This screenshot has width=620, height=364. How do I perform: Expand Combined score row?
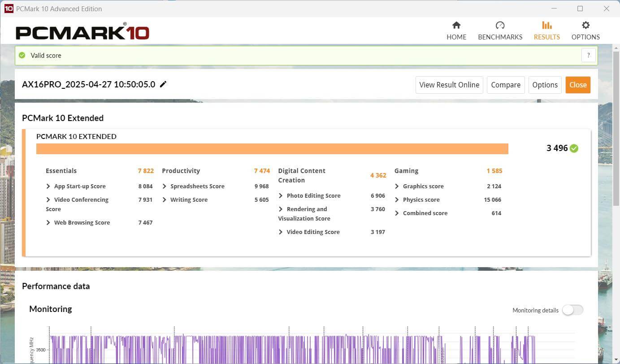pos(397,213)
